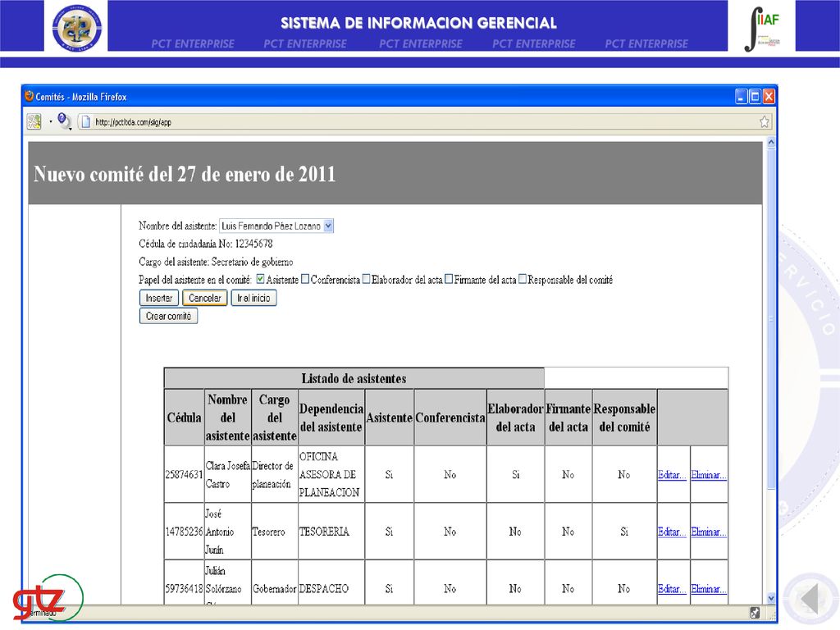Screen dimensions: 840x630
Task: Click Editar link for José Antonio Junín
Action: click(672, 532)
